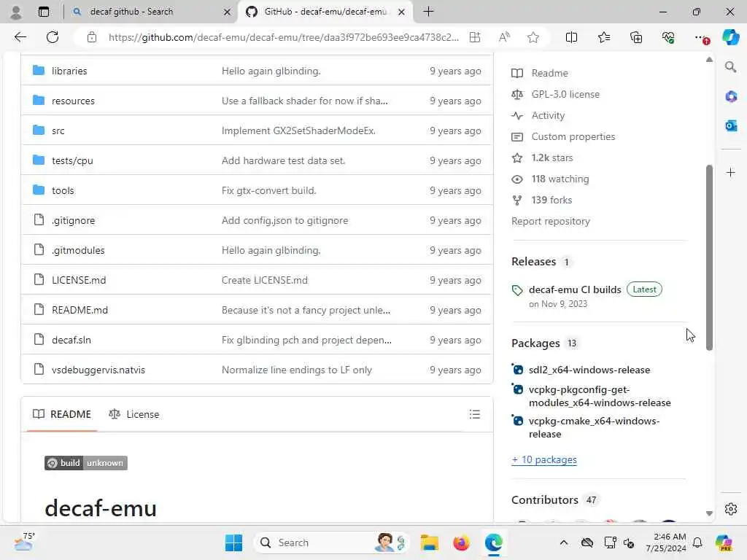Open vcpkg-pkgconfig-get-modules package
This screenshot has width=747, height=560.
[x=600, y=396]
